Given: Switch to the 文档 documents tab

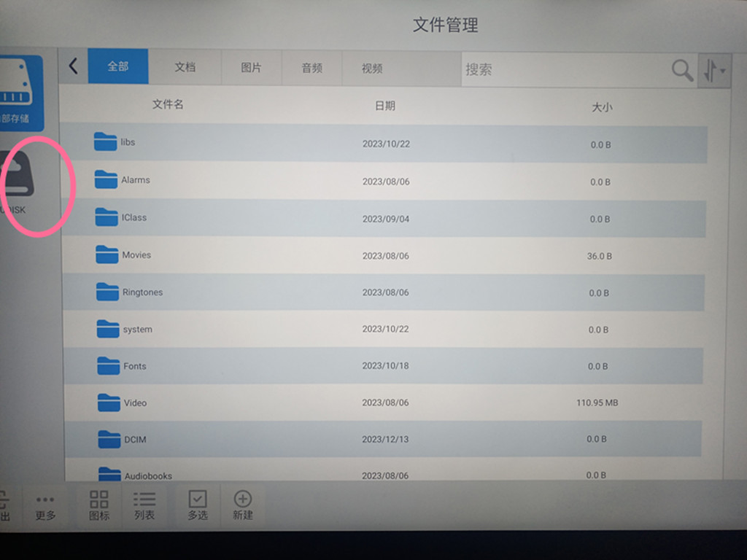Looking at the screenshot, I should click(x=185, y=66).
